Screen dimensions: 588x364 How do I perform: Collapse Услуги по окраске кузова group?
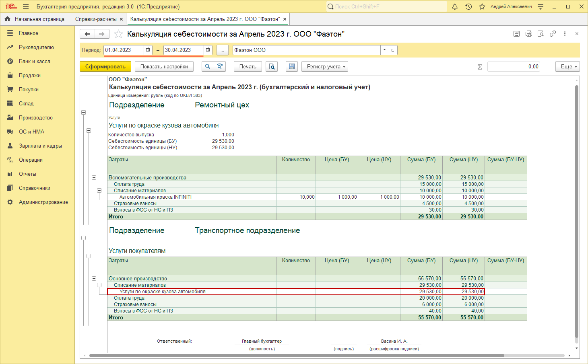tap(89, 131)
